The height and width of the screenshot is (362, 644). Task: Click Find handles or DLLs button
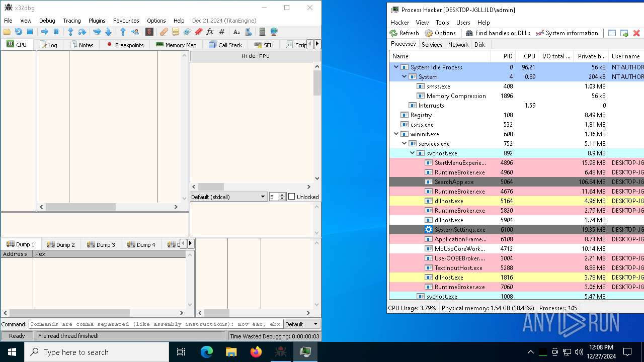coord(498,33)
